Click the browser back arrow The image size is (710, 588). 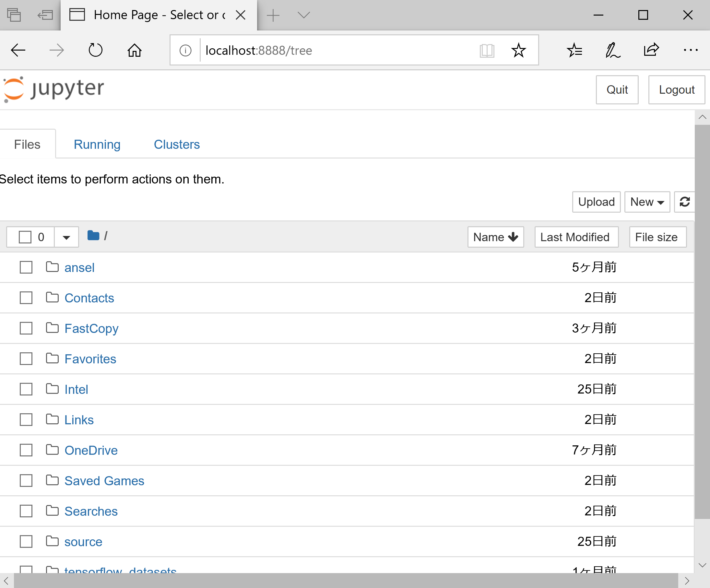[x=18, y=50]
